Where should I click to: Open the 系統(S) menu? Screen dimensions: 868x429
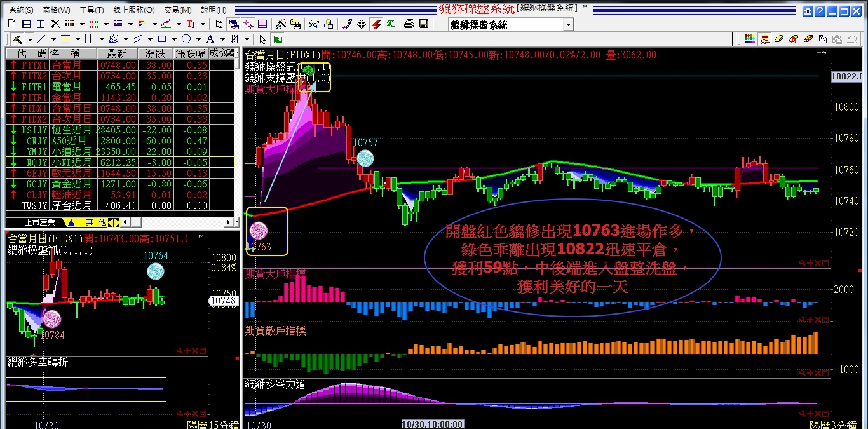pyautogui.click(x=22, y=10)
